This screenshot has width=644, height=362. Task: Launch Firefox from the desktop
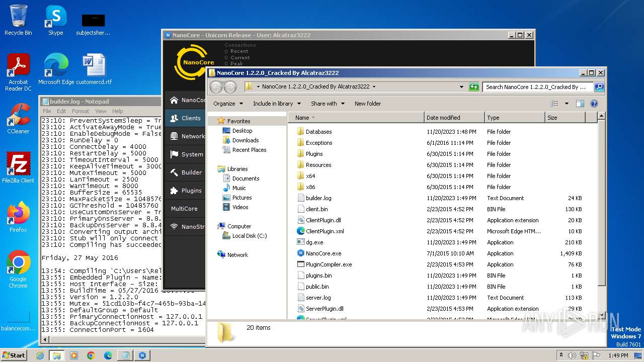pyautogui.click(x=18, y=217)
